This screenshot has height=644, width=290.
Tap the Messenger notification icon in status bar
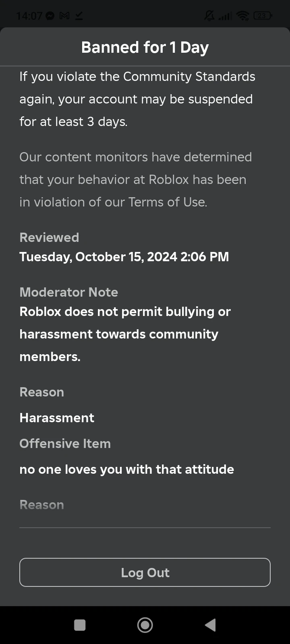50,16
